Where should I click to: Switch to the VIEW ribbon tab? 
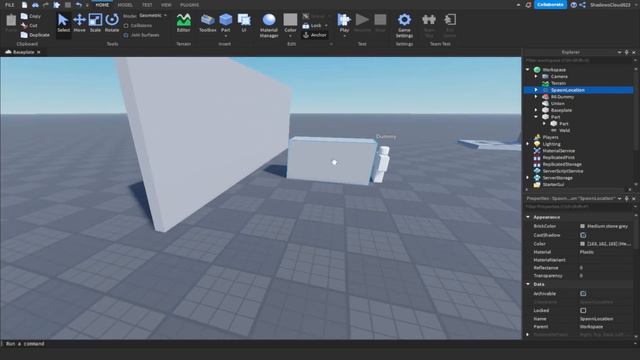[x=166, y=5]
